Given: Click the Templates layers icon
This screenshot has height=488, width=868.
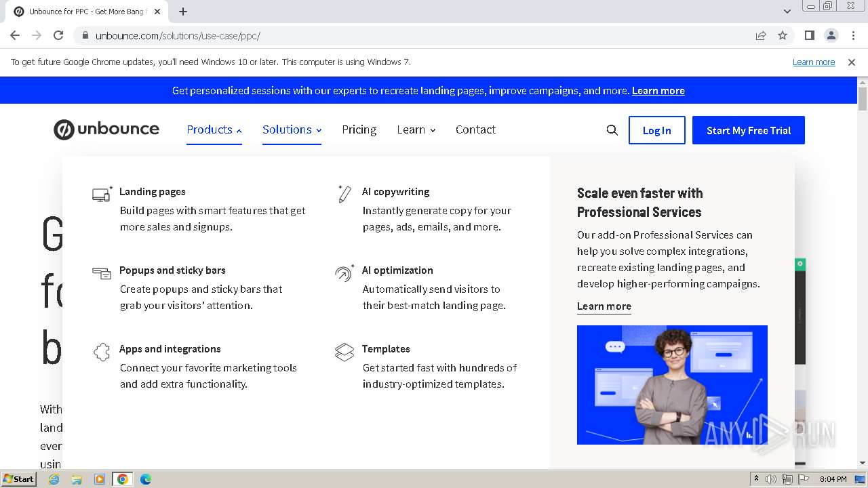Looking at the screenshot, I should click(344, 352).
